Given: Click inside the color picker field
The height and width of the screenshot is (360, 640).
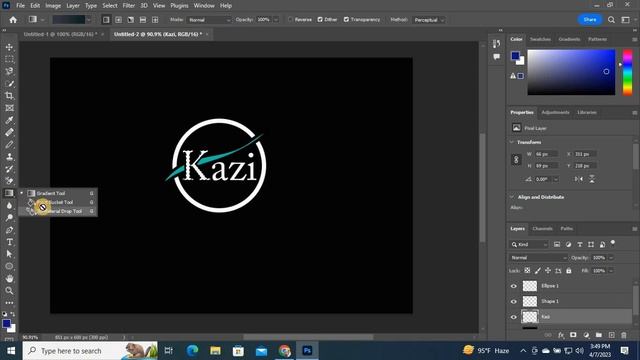Looking at the screenshot, I should (x=571, y=72).
